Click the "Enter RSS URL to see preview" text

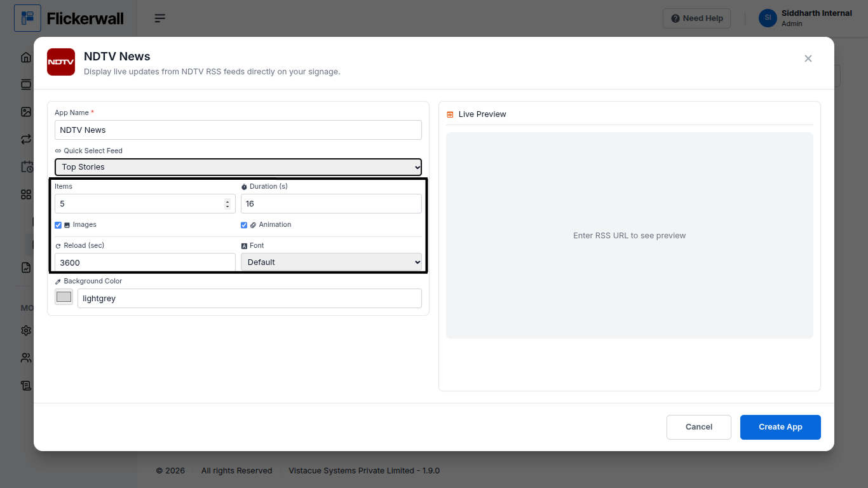[630, 236]
